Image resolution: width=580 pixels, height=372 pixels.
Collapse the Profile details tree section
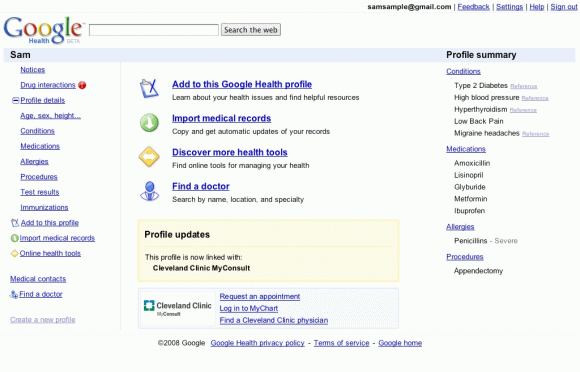(16, 100)
